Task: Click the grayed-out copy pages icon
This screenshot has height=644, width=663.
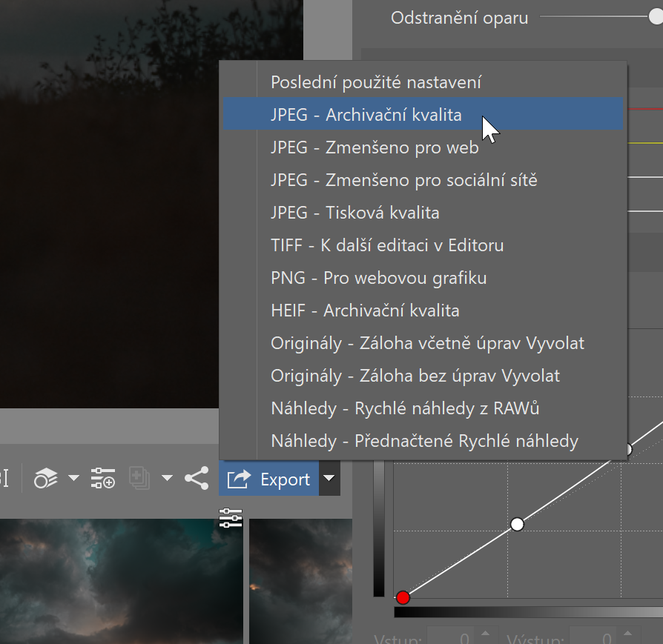Action: click(x=139, y=479)
